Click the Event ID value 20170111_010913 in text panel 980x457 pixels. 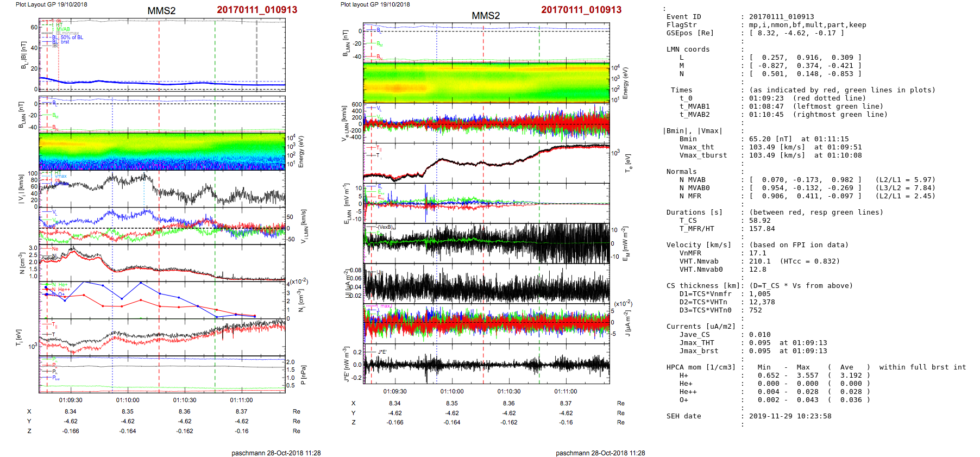click(782, 17)
